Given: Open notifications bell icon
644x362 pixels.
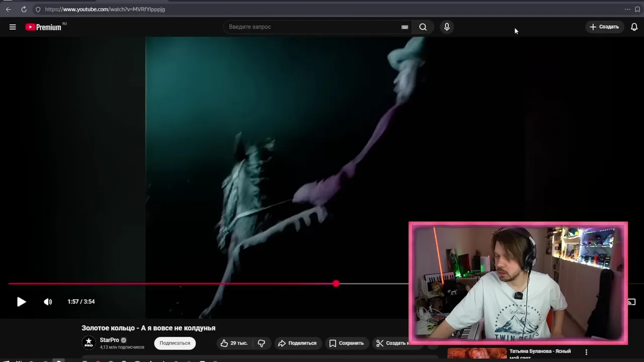Looking at the screenshot, I should pyautogui.click(x=634, y=27).
